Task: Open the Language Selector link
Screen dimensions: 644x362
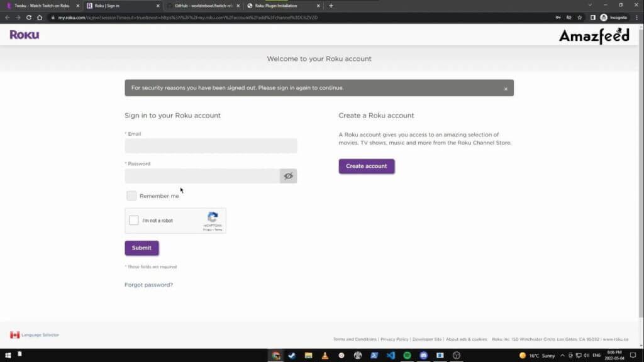Action: [x=40, y=335]
